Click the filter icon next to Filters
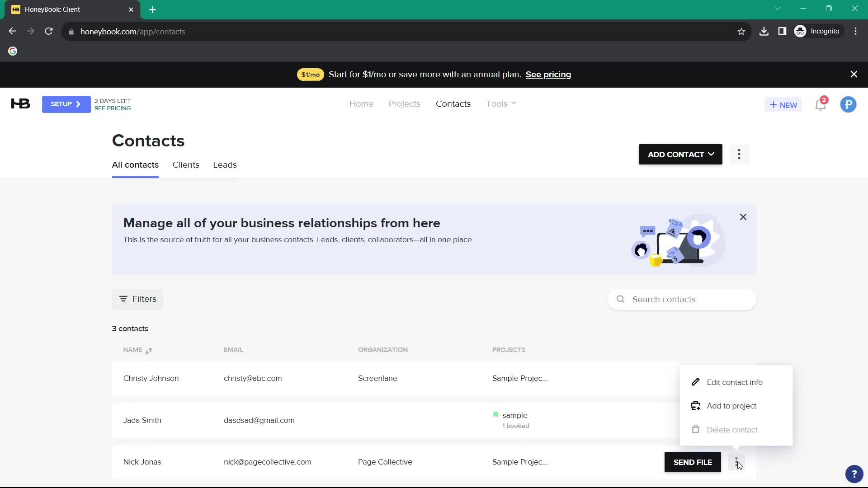The height and width of the screenshot is (488, 868). pyautogui.click(x=123, y=299)
